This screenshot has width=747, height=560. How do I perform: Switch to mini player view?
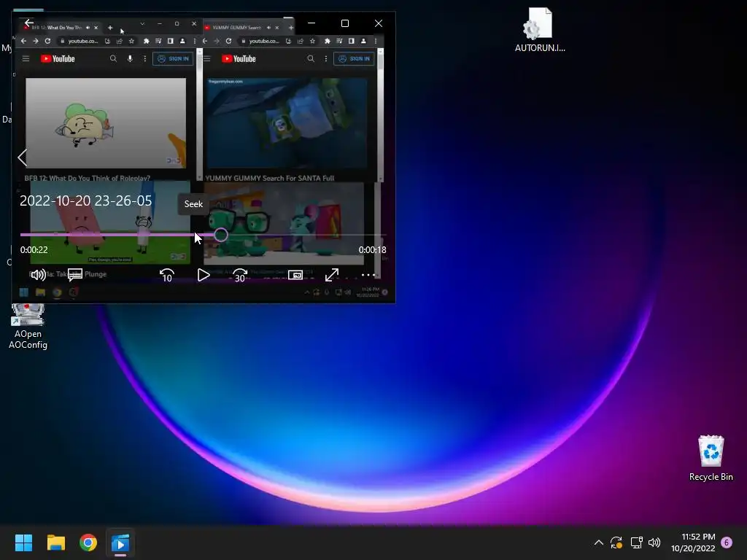click(295, 275)
